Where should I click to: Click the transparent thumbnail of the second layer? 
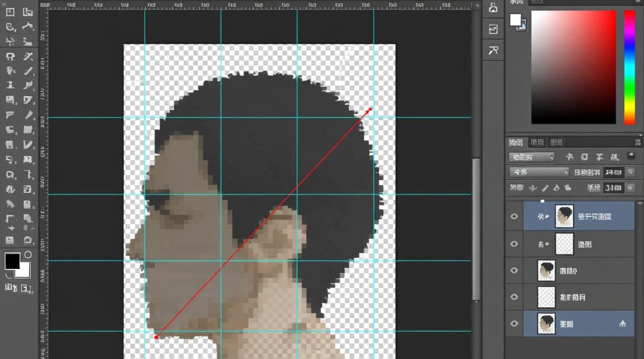(x=564, y=244)
